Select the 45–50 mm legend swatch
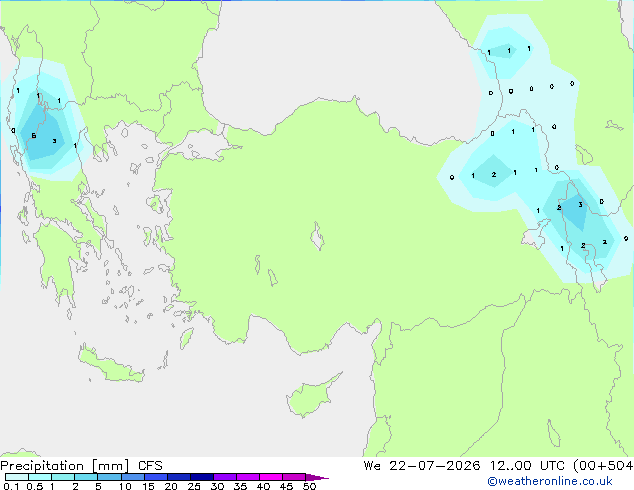Image resolution: width=634 pixels, height=490 pixels. coord(294,477)
